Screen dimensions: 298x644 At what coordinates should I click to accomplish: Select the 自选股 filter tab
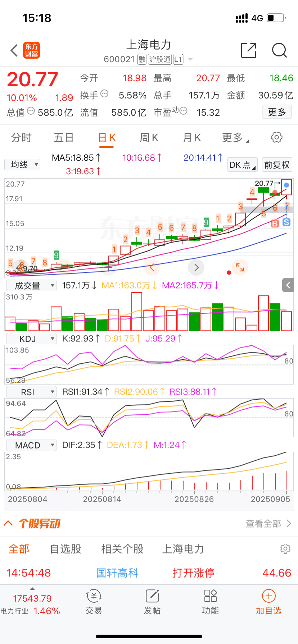click(x=66, y=549)
